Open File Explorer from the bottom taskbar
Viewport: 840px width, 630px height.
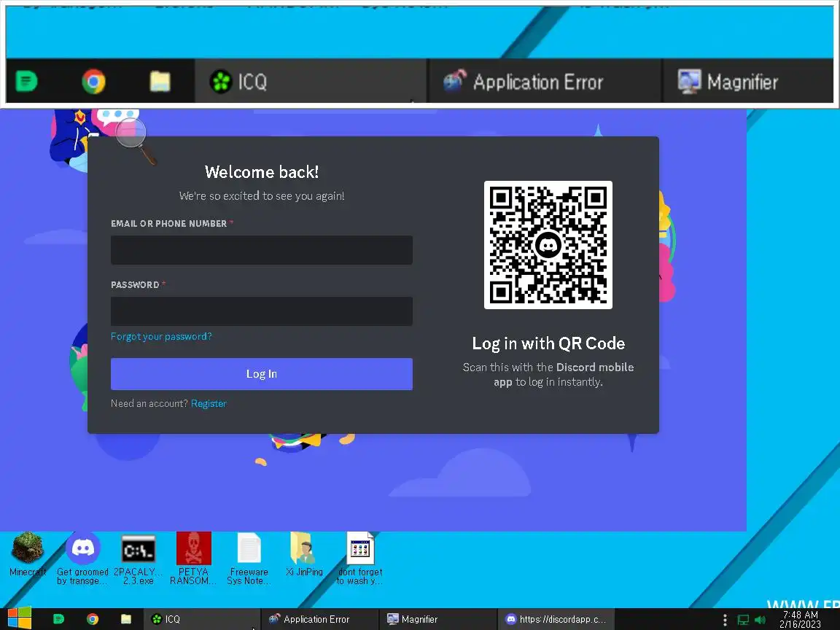pyautogui.click(x=126, y=619)
